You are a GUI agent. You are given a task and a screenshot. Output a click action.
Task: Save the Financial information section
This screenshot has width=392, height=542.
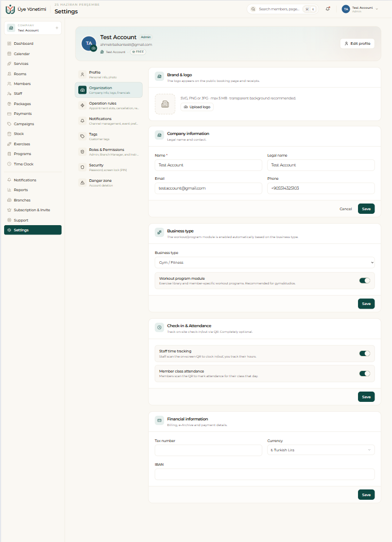pyautogui.click(x=366, y=495)
